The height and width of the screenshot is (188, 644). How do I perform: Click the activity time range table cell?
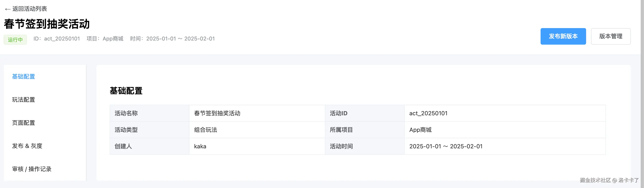click(446, 146)
